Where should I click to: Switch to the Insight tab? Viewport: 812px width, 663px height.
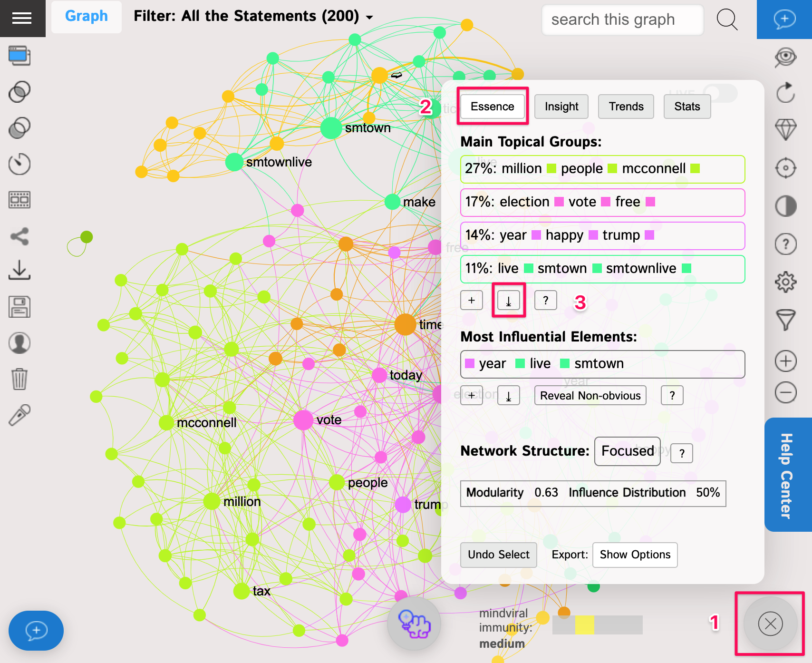point(561,107)
